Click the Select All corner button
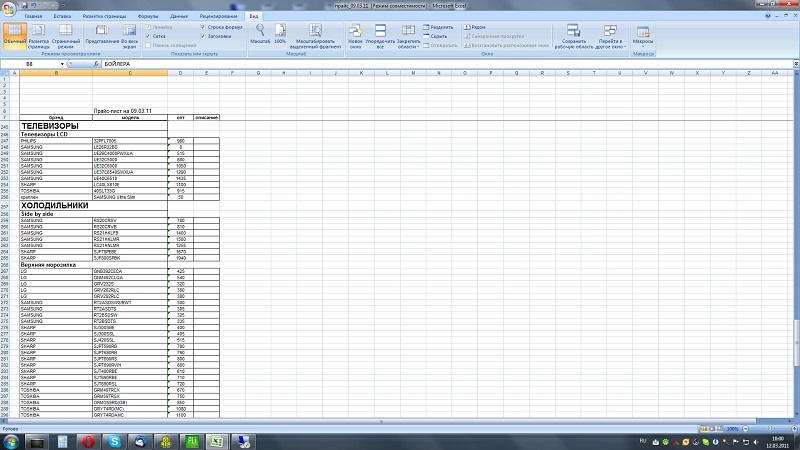 pyautogui.click(x=5, y=73)
